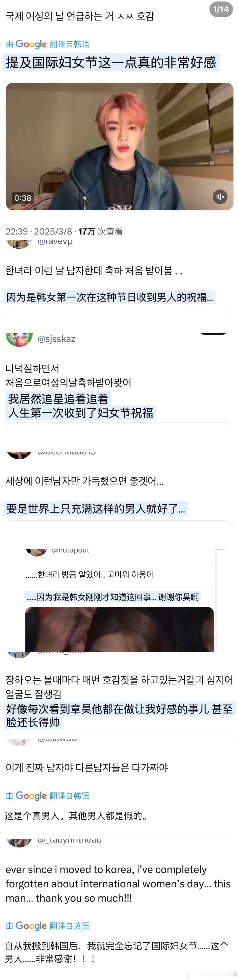This screenshot has width=239, height=980.
Task: Select the tweet starting 한녀라 이런 날
Action: pyautogui.click(x=94, y=270)
